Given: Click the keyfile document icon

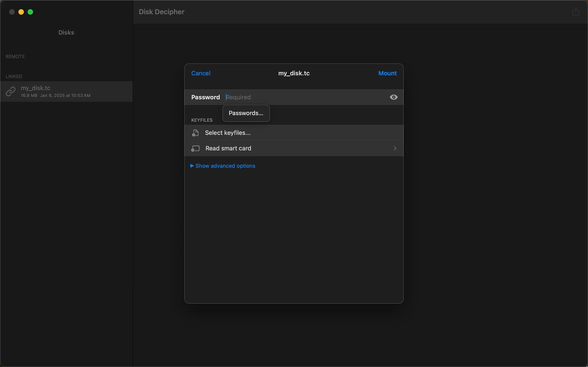Looking at the screenshot, I should click(195, 133).
